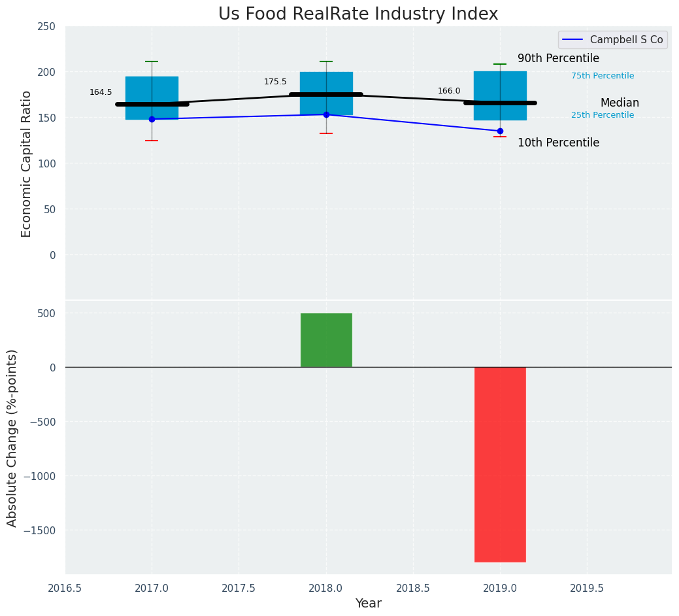Select the 2018 blue percentile box

(326, 84)
